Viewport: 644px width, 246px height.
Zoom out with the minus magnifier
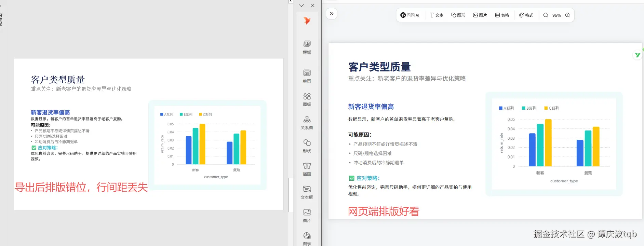[x=546, y=15]
